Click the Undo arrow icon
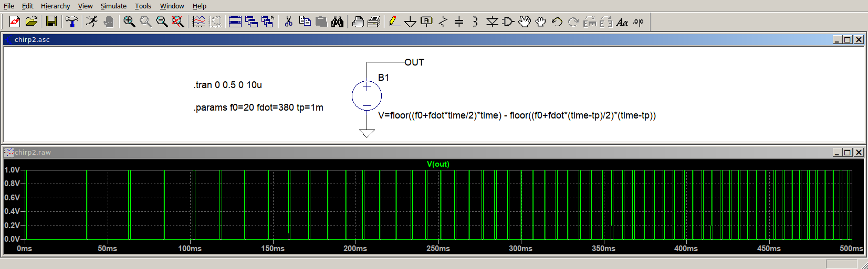 coord(557,21)
